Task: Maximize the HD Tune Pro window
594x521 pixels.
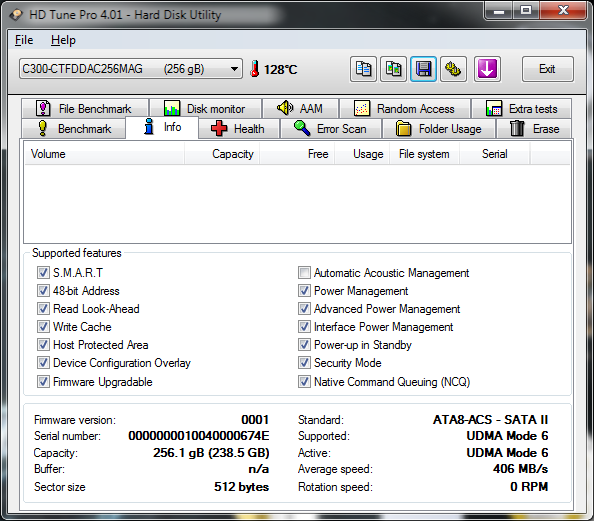Action: (526, 11)
